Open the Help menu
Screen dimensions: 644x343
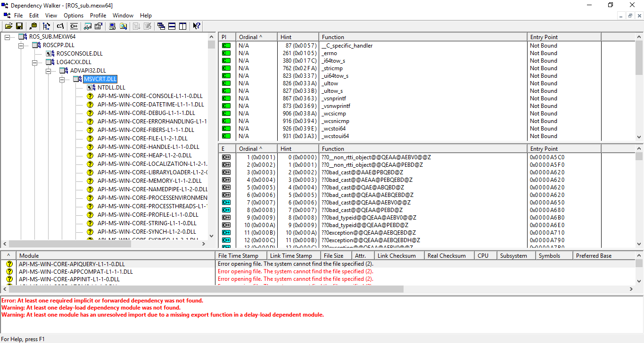(146, 16)
